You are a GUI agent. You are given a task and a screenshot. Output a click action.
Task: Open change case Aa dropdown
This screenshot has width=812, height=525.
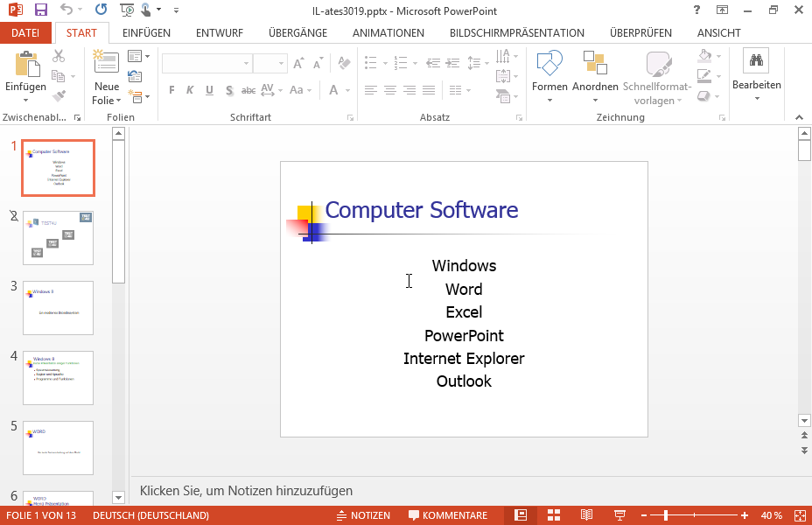pyautogui.click(x=300, y=91)
